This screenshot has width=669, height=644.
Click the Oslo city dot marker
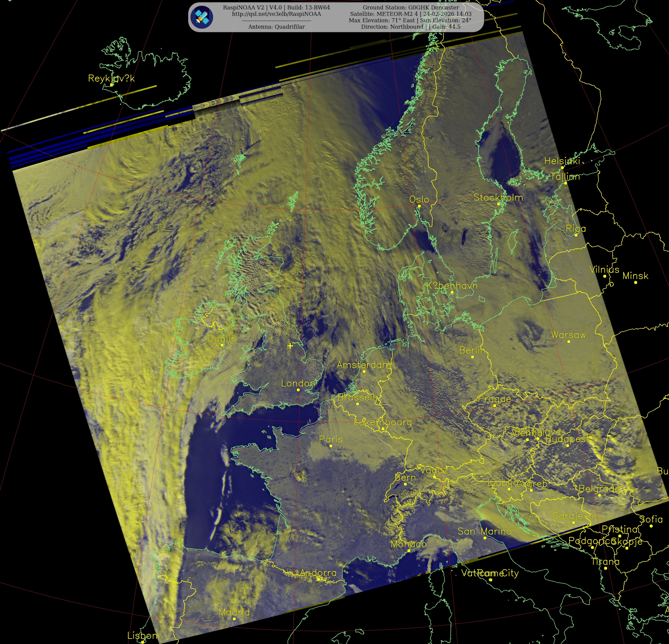[419, 206]
